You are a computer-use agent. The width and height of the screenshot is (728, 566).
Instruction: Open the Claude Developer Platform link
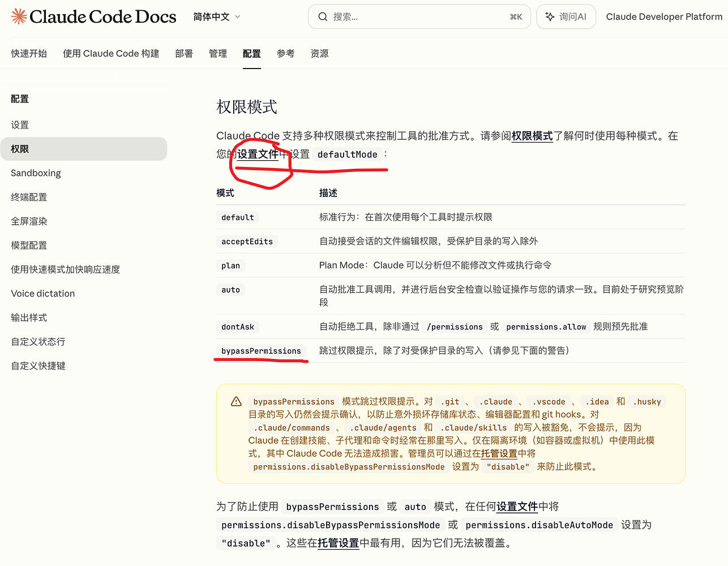(664, 17)
